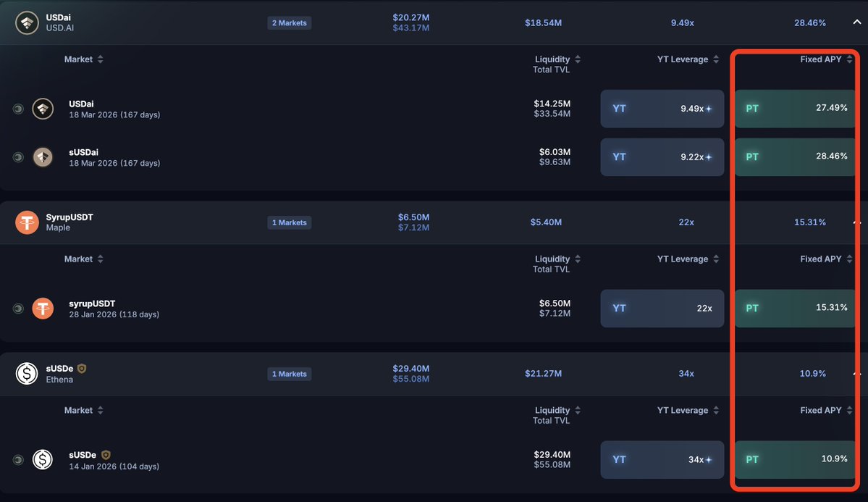This screenshot has width=868, height=502.
Task: Toggle the round indicator beside sUSDai market
Action: 18,157
